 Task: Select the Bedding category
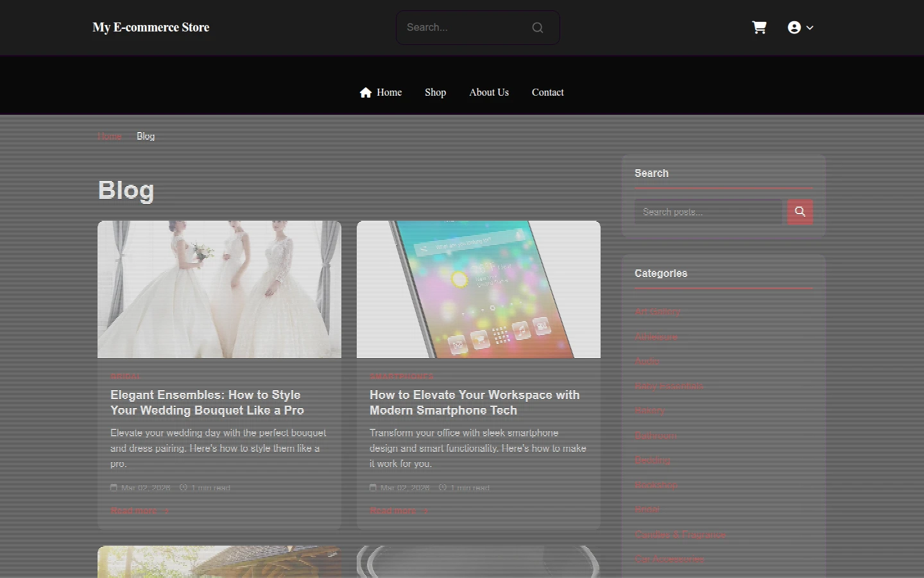click(x=653, y=460)
